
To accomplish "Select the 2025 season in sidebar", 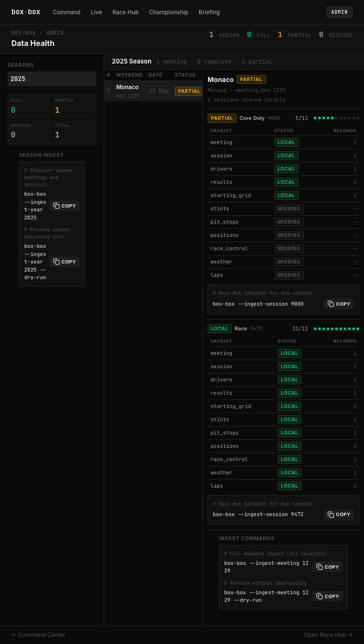I will (x=52, y=79).
